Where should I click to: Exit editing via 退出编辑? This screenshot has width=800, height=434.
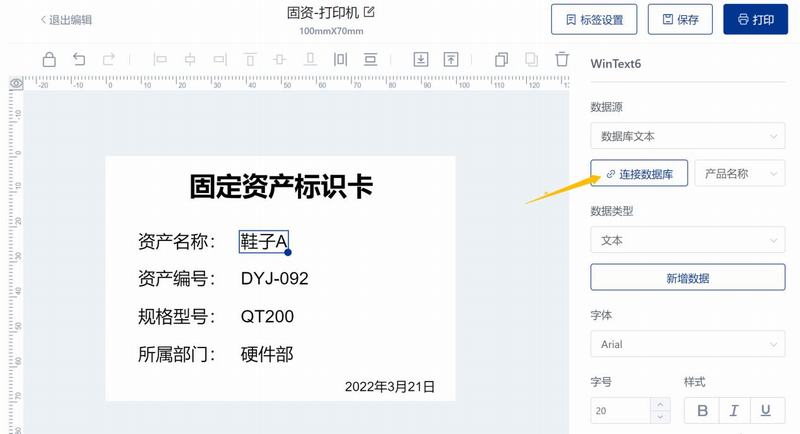[x=66, y=20]
